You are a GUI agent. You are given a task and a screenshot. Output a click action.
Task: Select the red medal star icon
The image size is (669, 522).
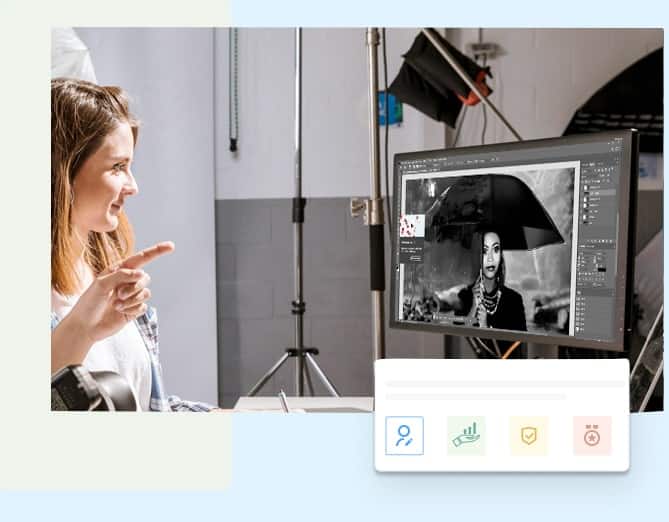pos(592,436)
